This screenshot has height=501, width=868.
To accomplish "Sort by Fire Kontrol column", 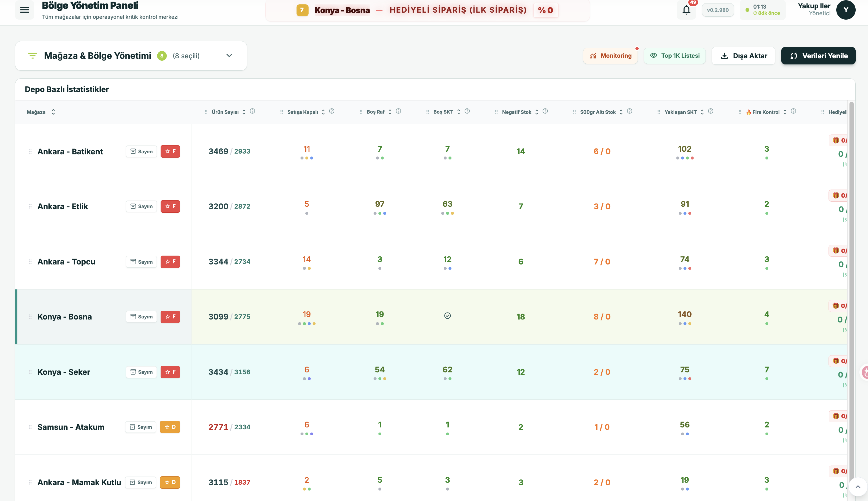I will [785, 112].
